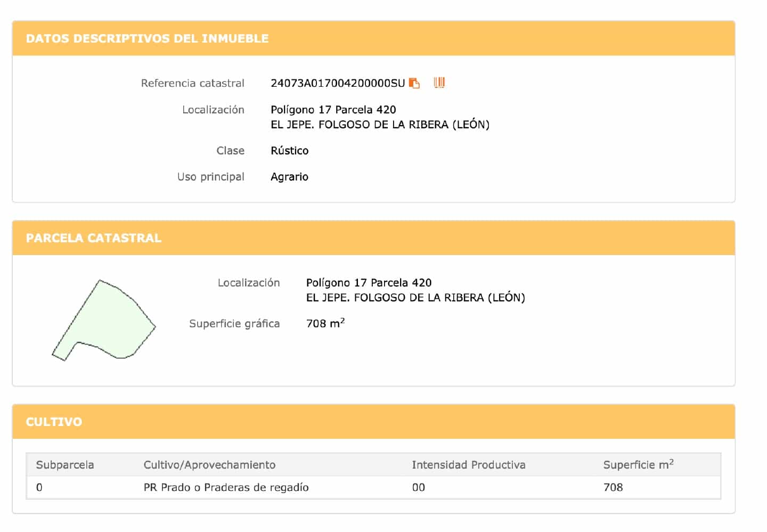Click the 'Subparcela' column header
The height and width of the screenshot is (532, 767).
pyautogui.click(x=65, y=465)
